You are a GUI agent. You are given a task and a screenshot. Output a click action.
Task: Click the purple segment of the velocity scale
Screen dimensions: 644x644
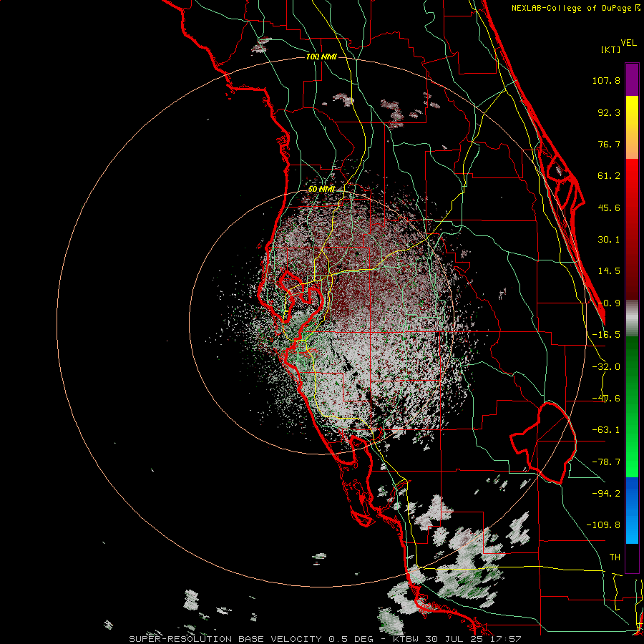click(632, 79)
